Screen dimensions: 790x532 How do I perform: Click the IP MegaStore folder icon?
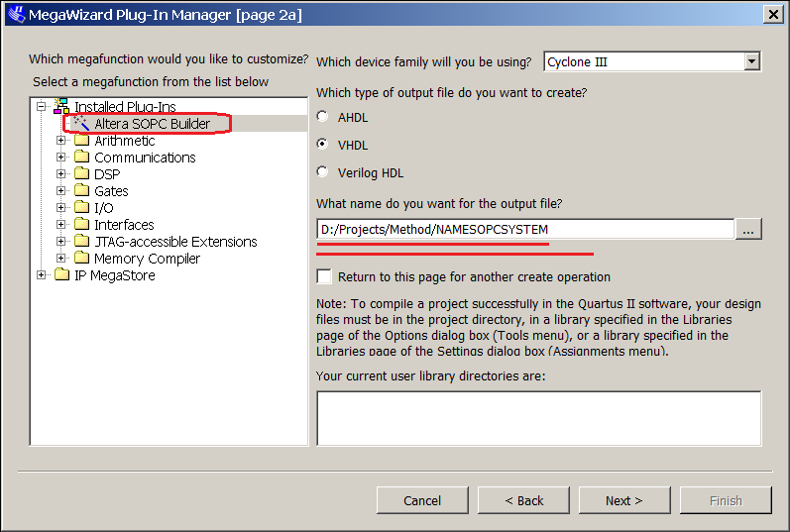(x=61, y=275)
